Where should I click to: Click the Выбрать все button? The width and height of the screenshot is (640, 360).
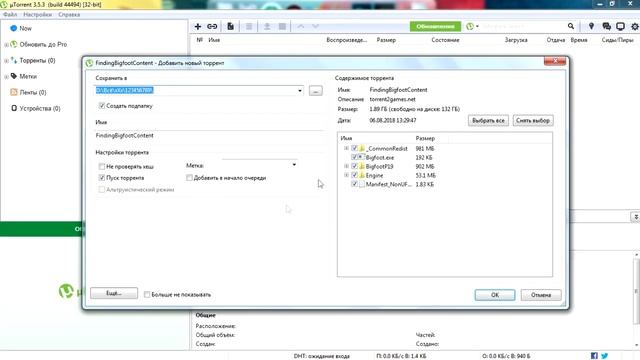pos(488,121)
